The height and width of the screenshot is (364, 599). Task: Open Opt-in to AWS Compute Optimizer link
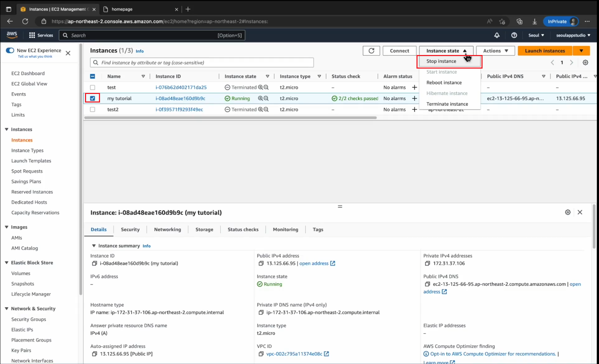tap(493, 354)
